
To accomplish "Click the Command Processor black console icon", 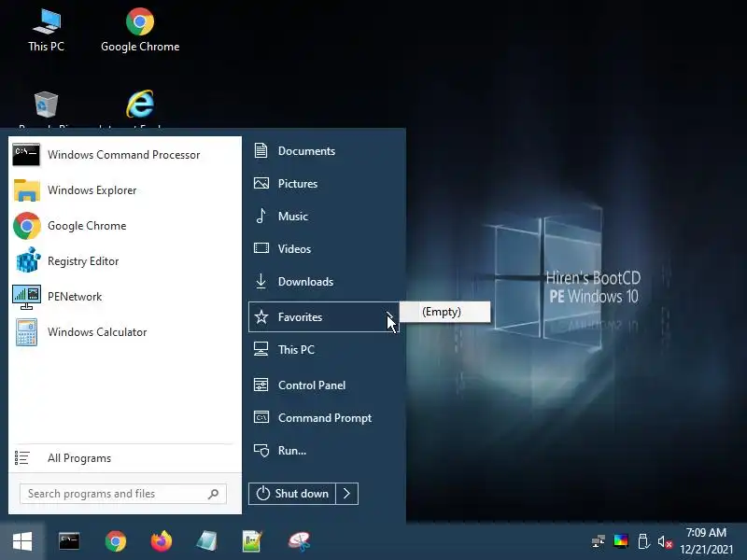I will pos(26,155).
